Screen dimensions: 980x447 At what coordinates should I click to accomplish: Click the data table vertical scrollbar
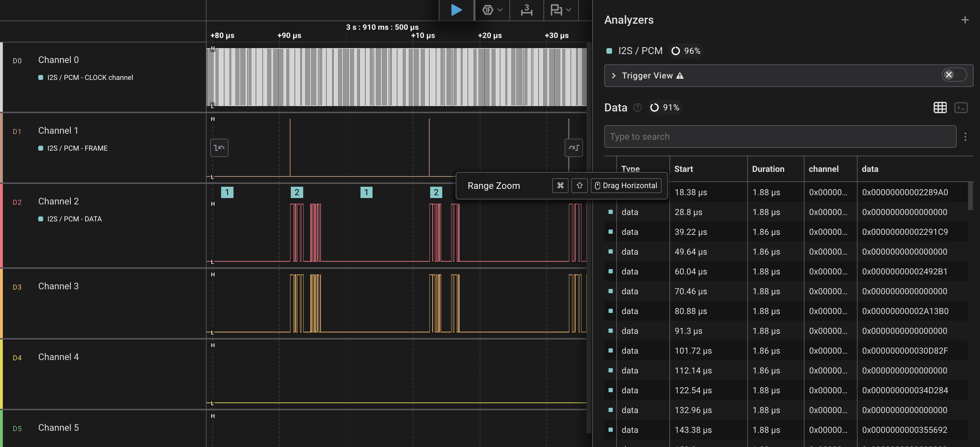pos(970,196)
